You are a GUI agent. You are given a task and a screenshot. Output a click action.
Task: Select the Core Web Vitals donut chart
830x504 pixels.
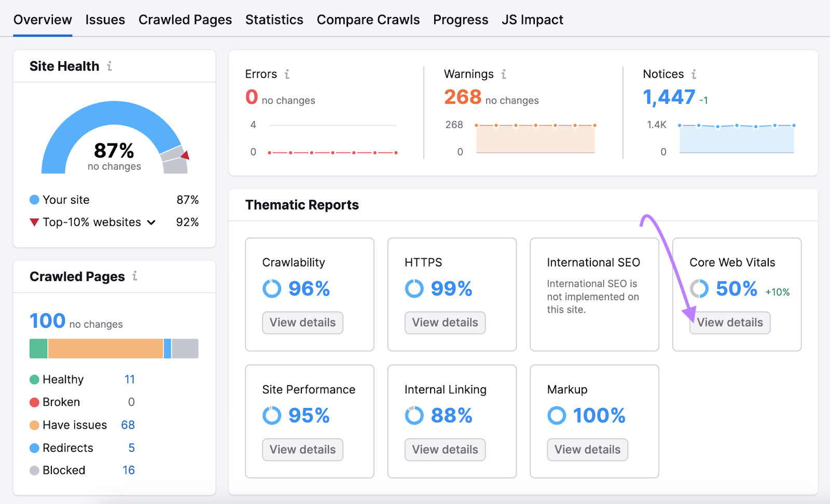pyautogui.click(x=699, y=288)
